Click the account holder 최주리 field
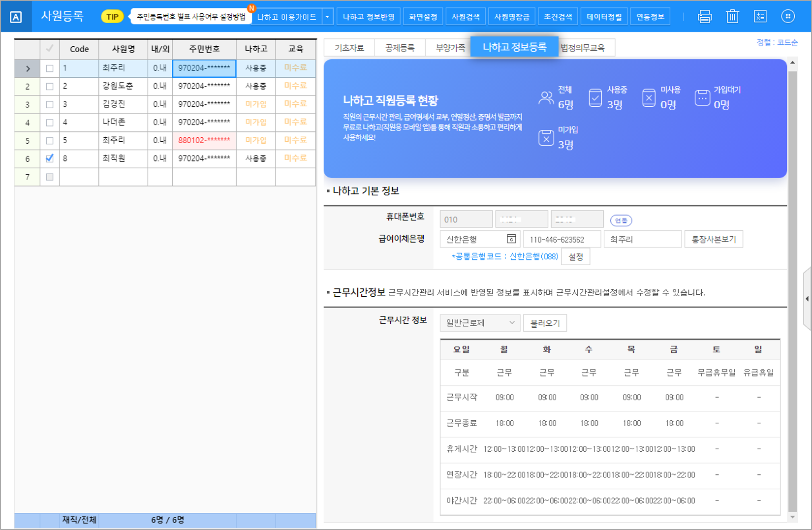 tap(642, 239)
